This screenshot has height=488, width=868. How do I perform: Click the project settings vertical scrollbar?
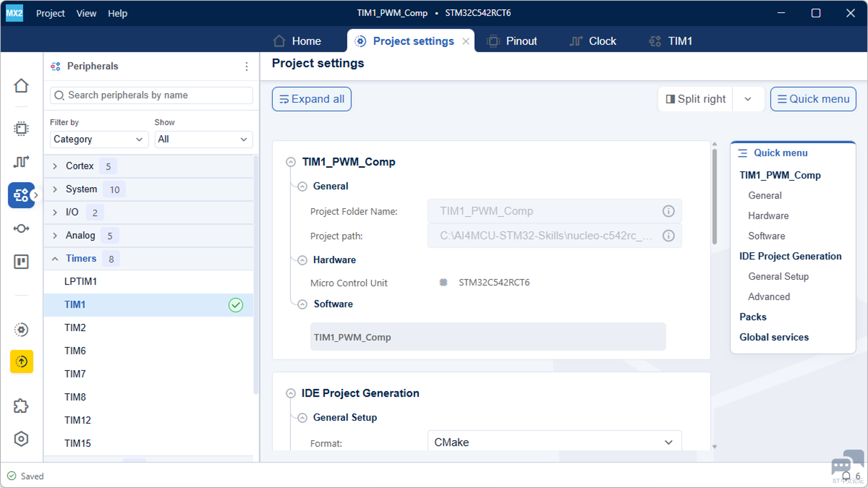714,196
